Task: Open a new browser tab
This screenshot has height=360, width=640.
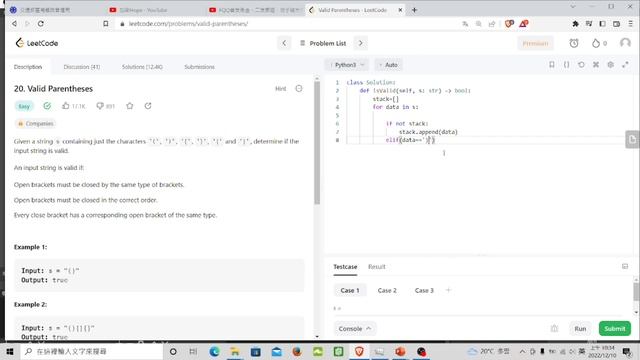Action: 414,10
